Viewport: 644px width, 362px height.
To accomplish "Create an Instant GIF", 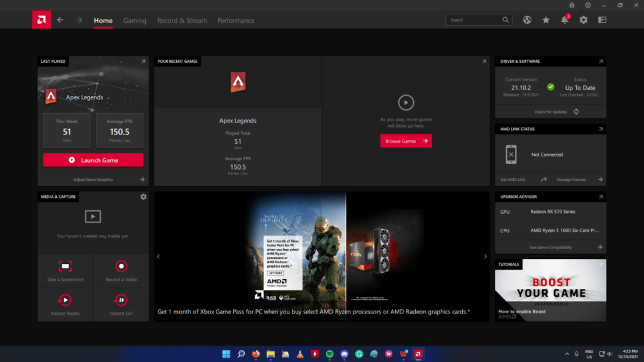I will 121,304.
